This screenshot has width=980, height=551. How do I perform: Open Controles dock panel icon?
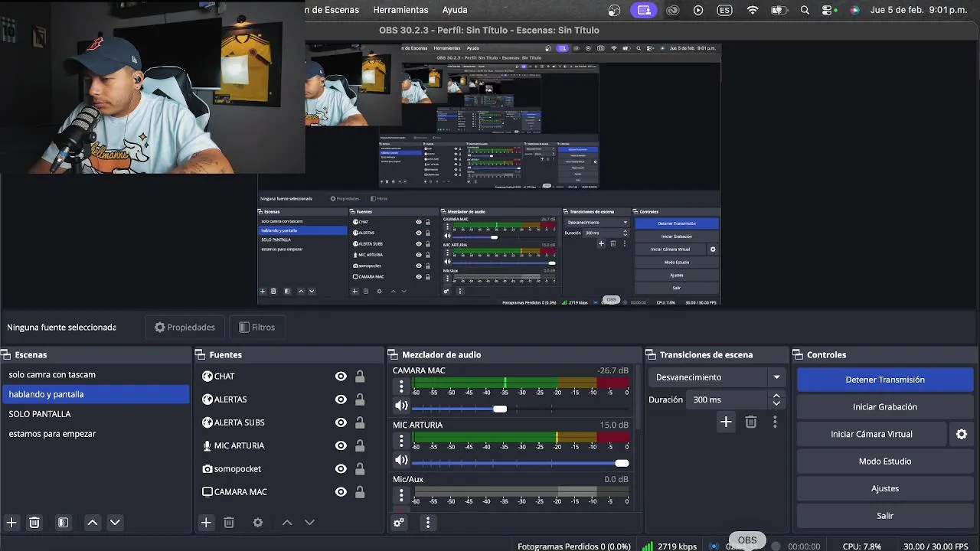coord(798,355)
